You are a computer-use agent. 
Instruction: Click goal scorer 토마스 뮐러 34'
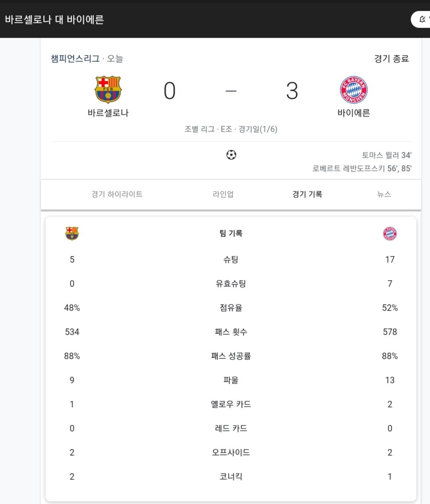pyautogui.click(x=386, y=156)
